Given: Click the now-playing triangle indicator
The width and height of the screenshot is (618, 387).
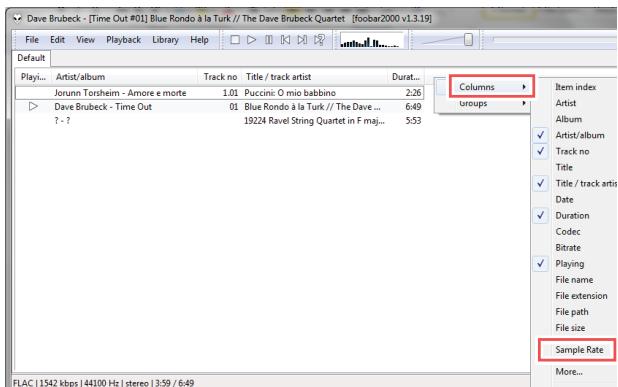Looking at the screenshot, I should click(x=33, y=106).
